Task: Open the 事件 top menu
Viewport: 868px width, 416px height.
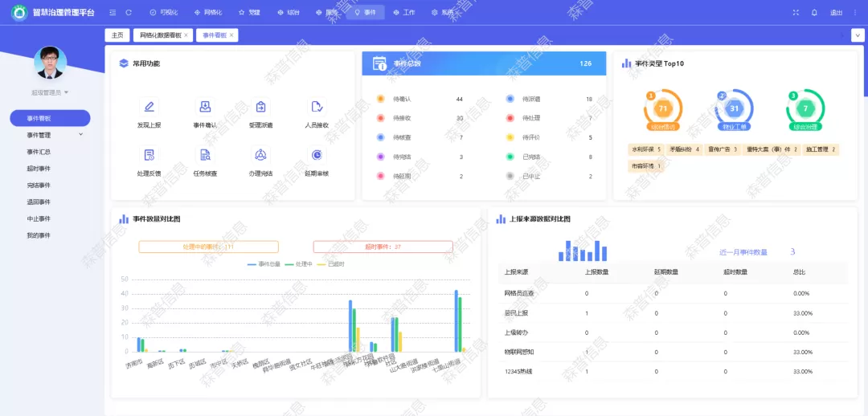Action: pyautogui.click(x=365, y=12)
